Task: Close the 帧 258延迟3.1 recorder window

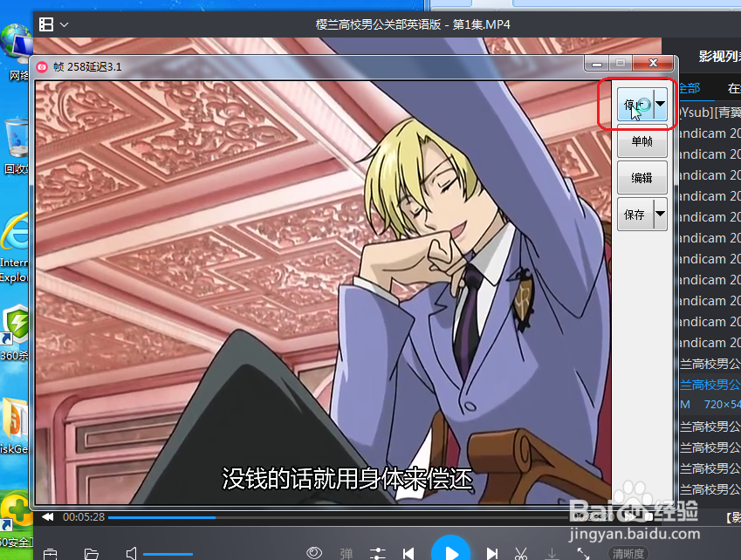Action: coord(653,64)
